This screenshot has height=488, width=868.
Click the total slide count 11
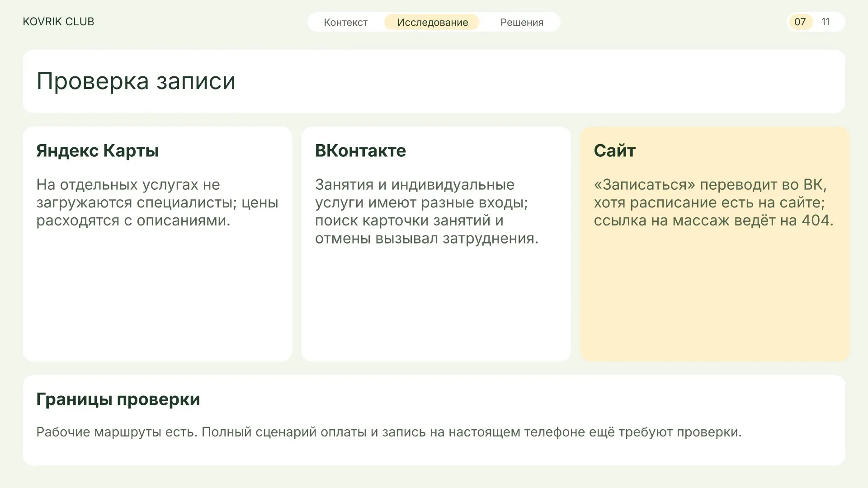click(826, 22)
